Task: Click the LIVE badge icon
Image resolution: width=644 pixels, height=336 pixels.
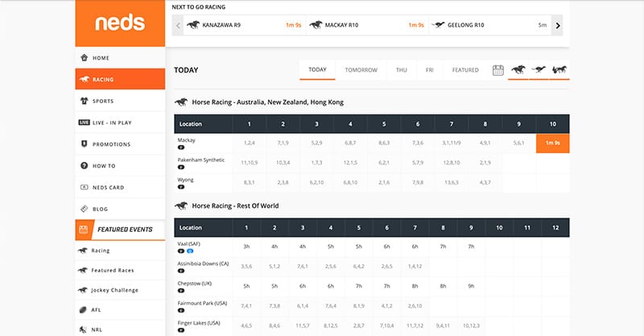Action: point(85,122)
